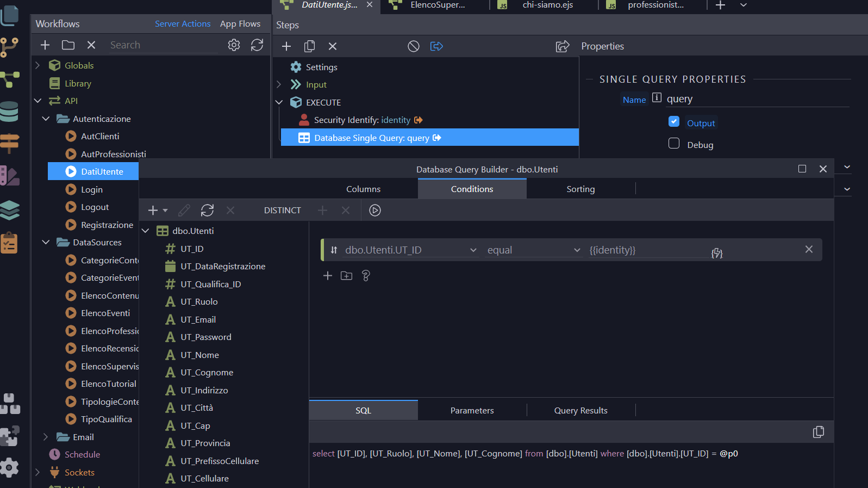Click the Workflows search field

(x=162, y=45)
